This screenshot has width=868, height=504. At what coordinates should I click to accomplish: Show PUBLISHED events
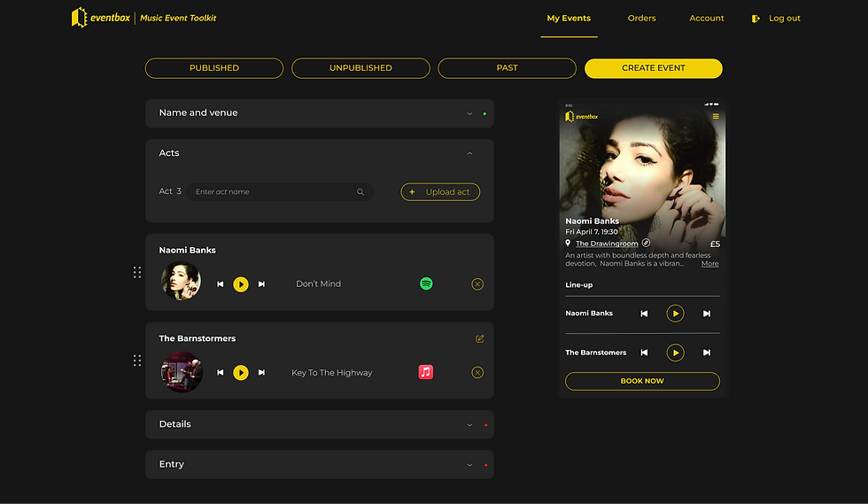coord(214,68)
